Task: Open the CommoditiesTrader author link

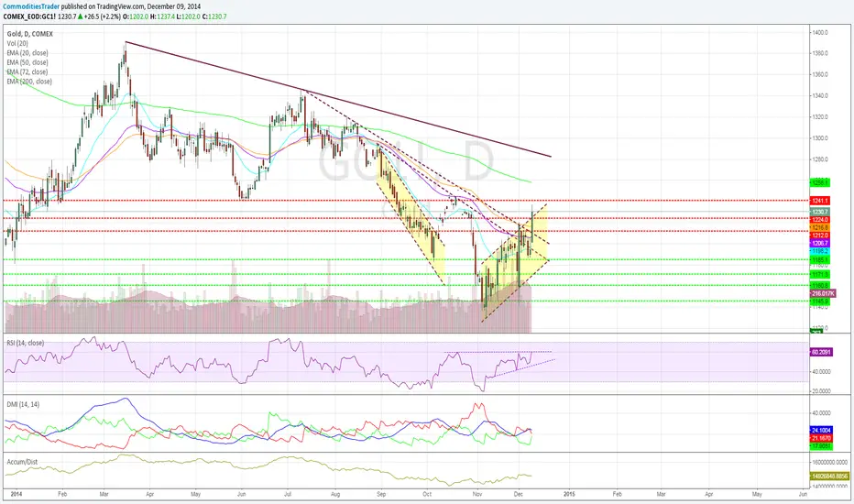Action: pos(31,7)
